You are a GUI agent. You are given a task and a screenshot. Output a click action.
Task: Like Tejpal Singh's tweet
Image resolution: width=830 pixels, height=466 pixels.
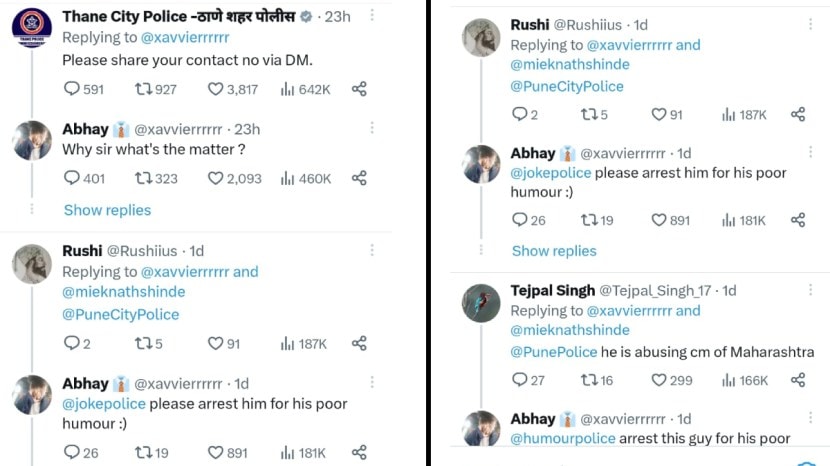(x=659, y=380)
